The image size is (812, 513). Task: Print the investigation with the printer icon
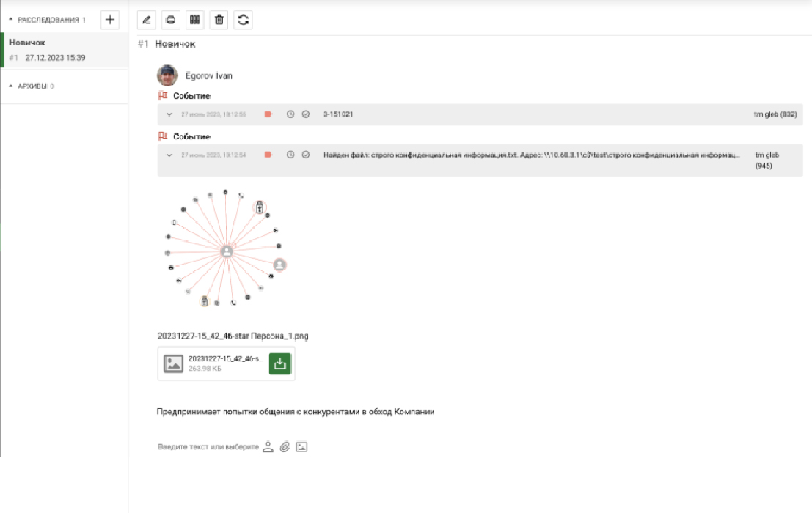point(170,20)
